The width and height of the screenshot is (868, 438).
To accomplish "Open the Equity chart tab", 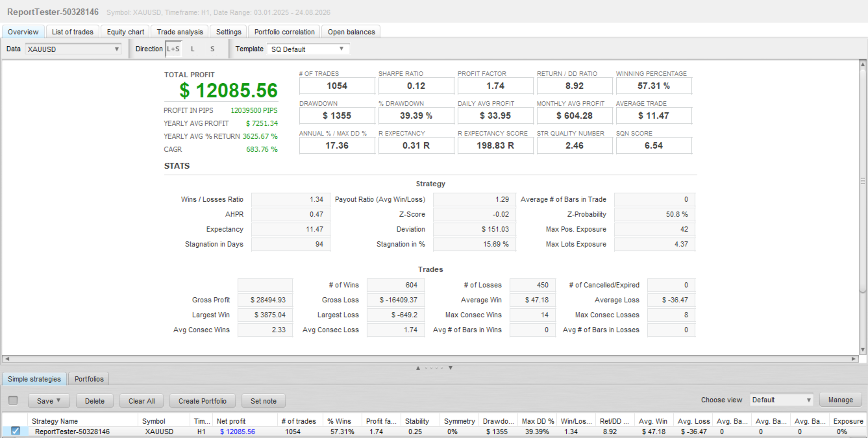I will 126,32.
